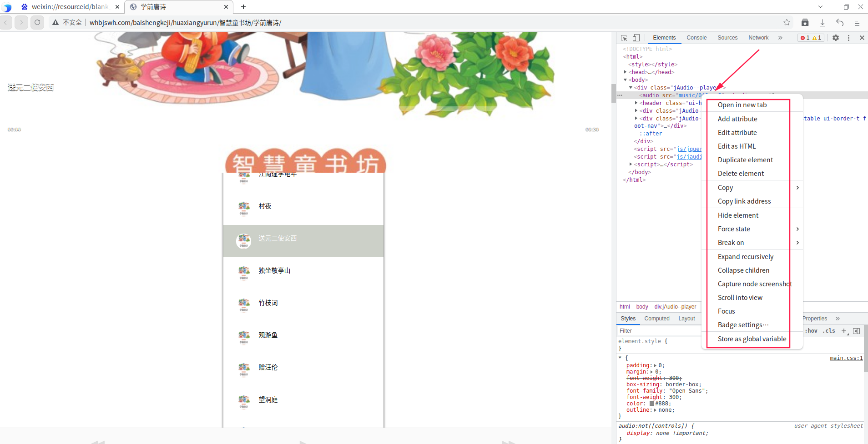Viewport: 868px width, 444px height.
Task: Open the DevTools three-dot customization menu
Action: tap(848, 38)
